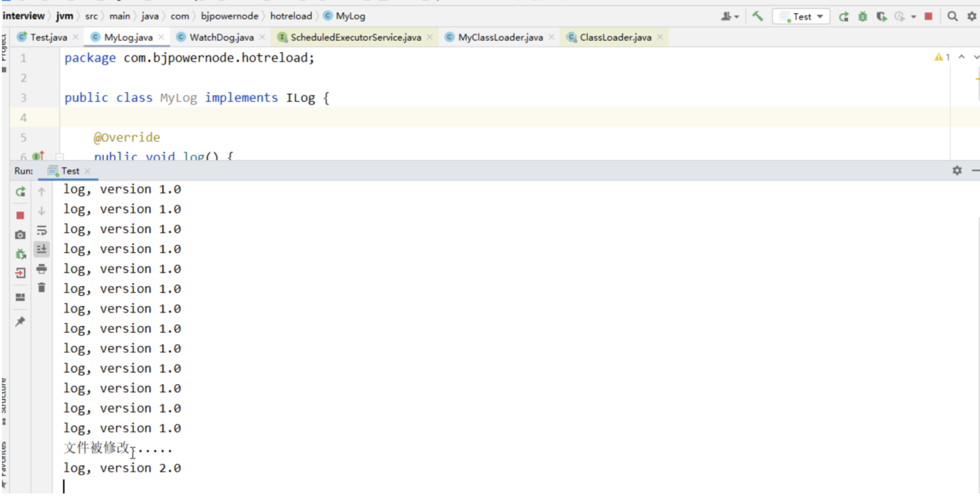Start debugging with the top bug icon
This screenshot has height=499, width=980.
[x=863, y=17]
